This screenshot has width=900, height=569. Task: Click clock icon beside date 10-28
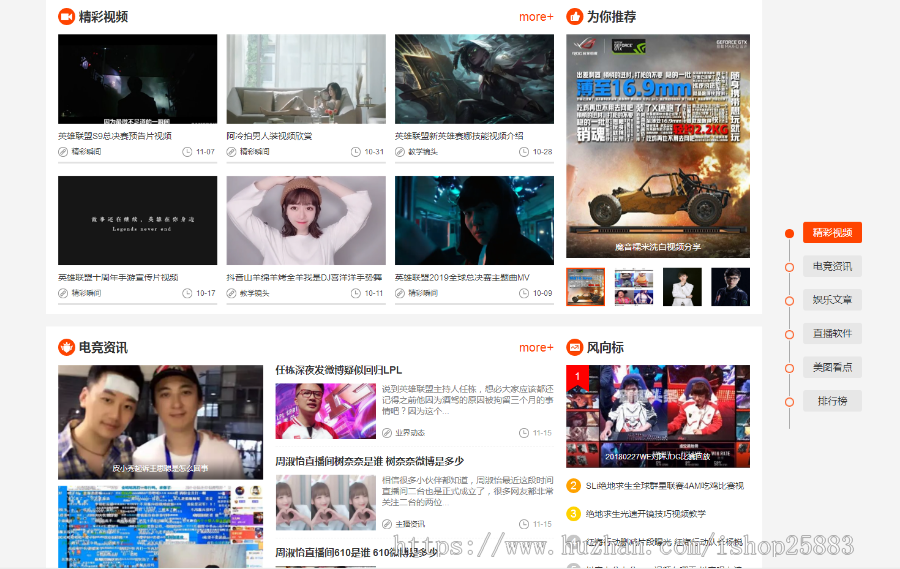524,152
